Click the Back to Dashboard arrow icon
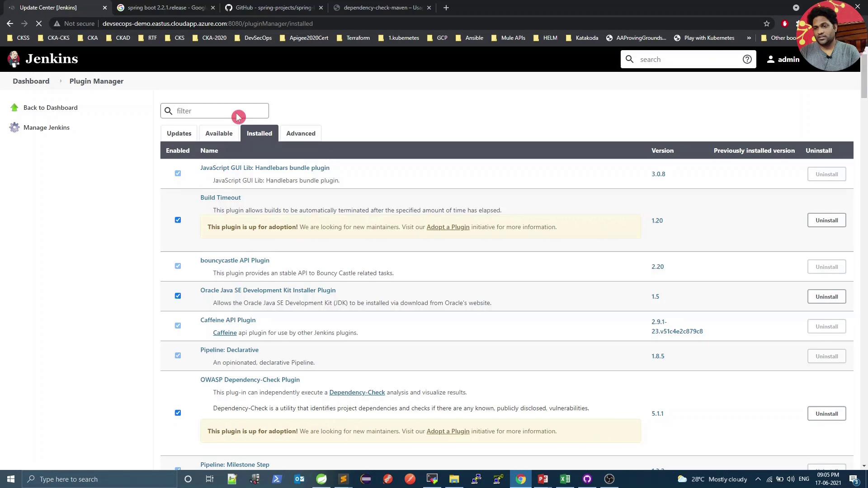Screen dimensions: 868x488 click(x=14, y=108)
